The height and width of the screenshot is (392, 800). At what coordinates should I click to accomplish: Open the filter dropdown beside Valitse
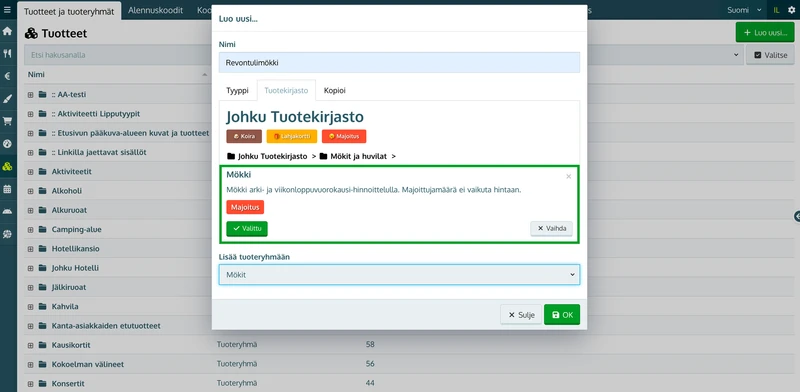736,55
